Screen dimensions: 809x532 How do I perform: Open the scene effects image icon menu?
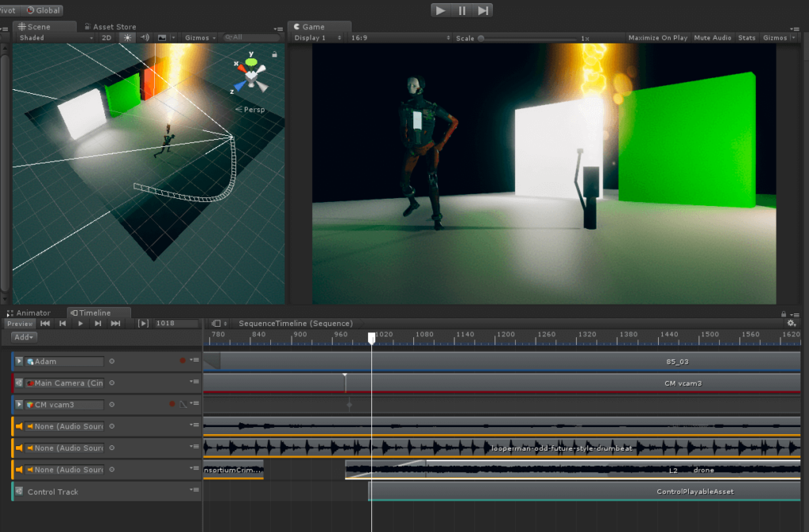pos(163,38)
